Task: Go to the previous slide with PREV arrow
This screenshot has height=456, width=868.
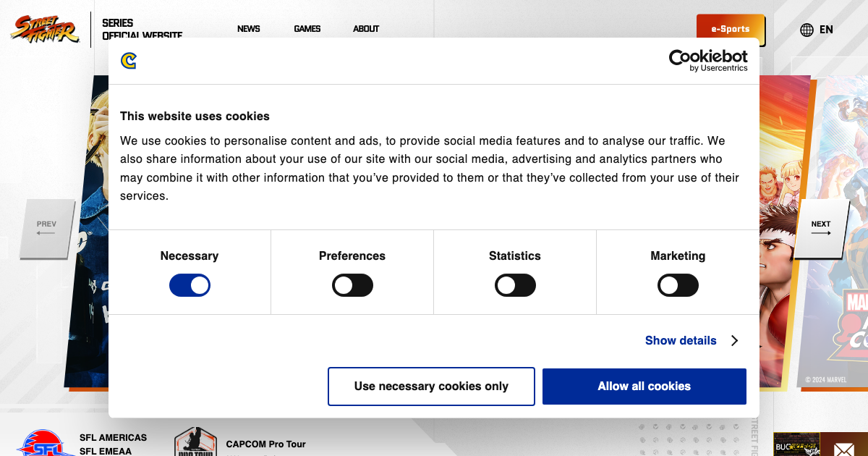Action: pos(46,229)
